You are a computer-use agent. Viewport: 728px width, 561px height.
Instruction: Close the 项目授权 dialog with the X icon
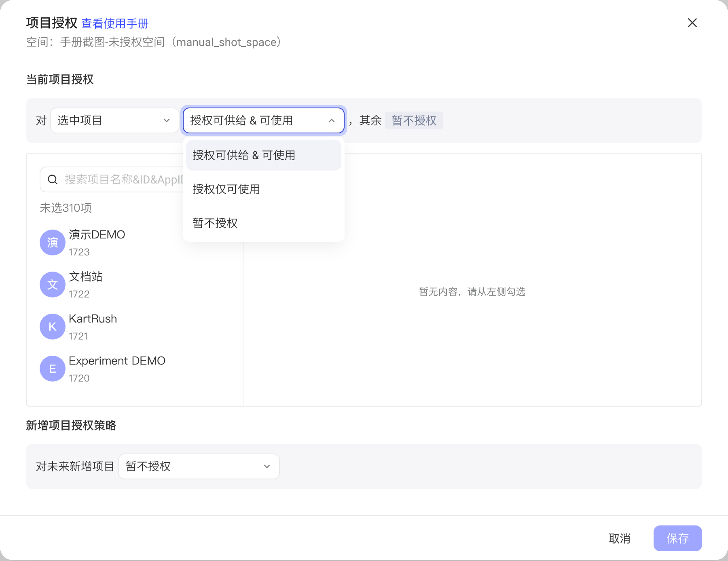click(692, 23)
